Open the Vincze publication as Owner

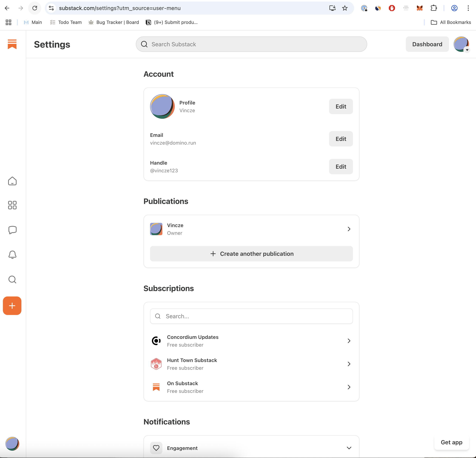251,229
